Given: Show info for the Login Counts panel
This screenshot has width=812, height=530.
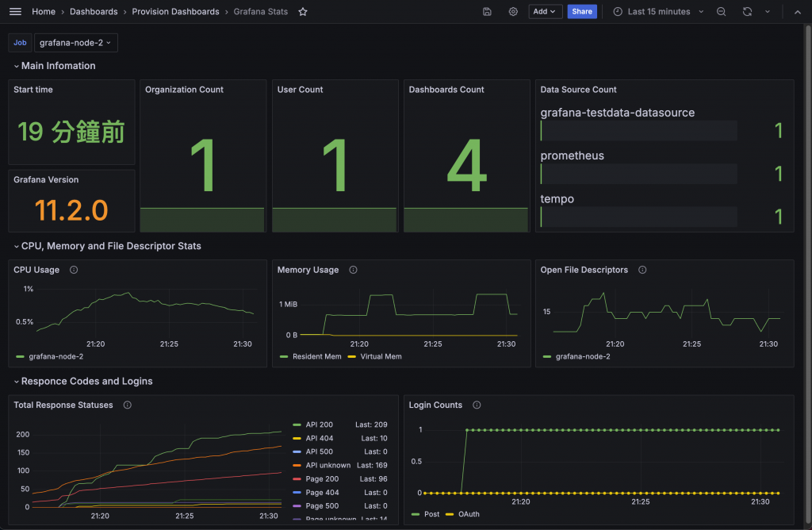Looking at the screenshot, I should pyautogui.click(x=477, y=405).
